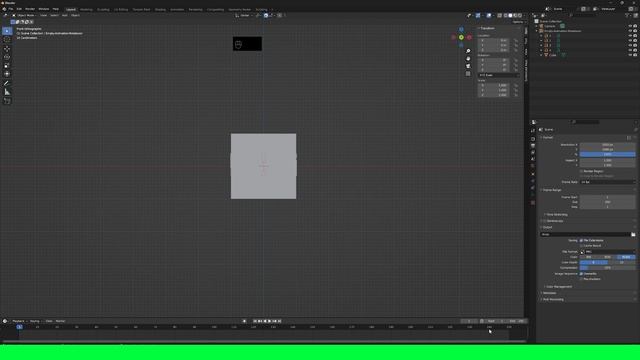Select the BW color option
Image resolution: width=640 pixels, height=360 pixels.
coord(589,257)
